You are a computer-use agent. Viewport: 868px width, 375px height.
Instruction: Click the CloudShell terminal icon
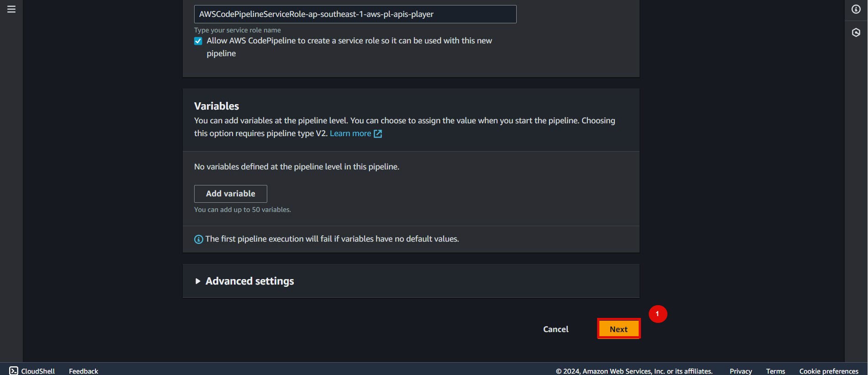14,371
